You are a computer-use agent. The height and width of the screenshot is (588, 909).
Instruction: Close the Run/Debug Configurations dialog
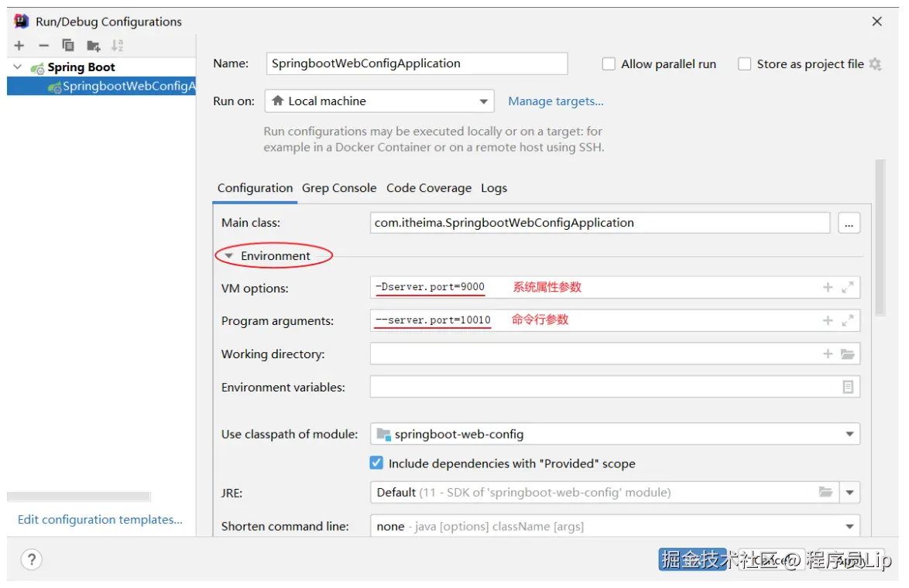(876, 22)
